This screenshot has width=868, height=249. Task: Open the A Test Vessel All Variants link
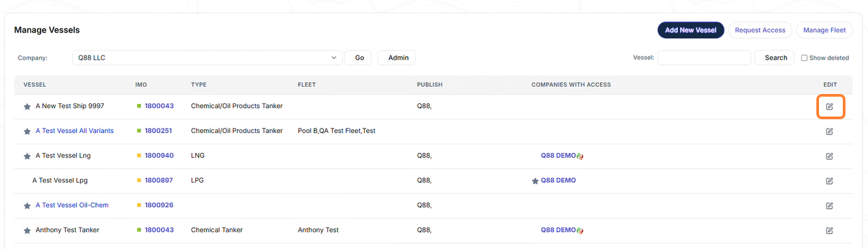click(x=75, y=131)
